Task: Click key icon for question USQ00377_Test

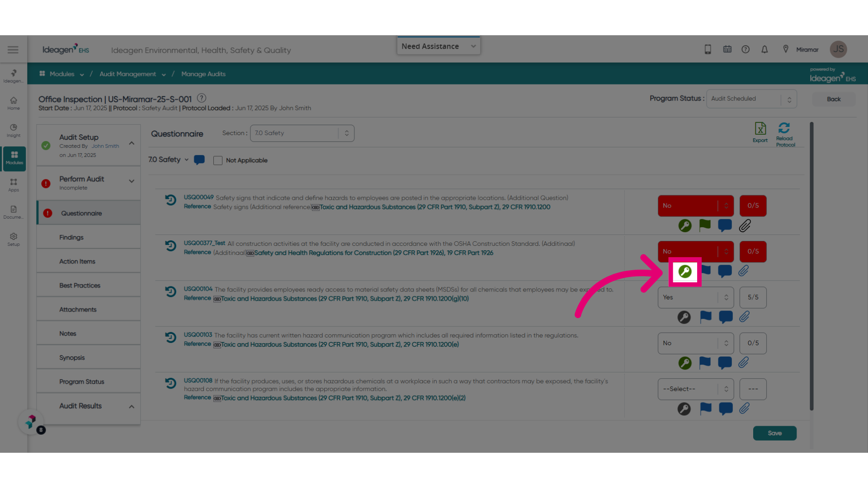Action: coord(685,272)
